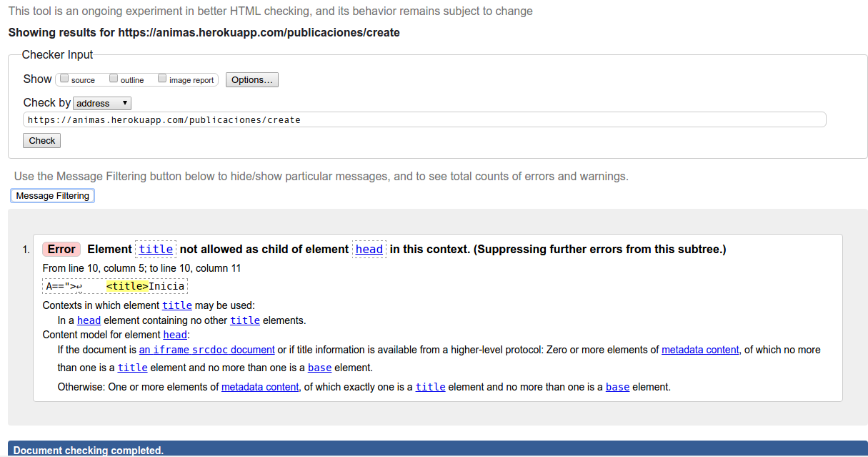The width and height of the screenshot is (868, 457).
Task: Click the title link in error heading
Action: pos(156,249)
